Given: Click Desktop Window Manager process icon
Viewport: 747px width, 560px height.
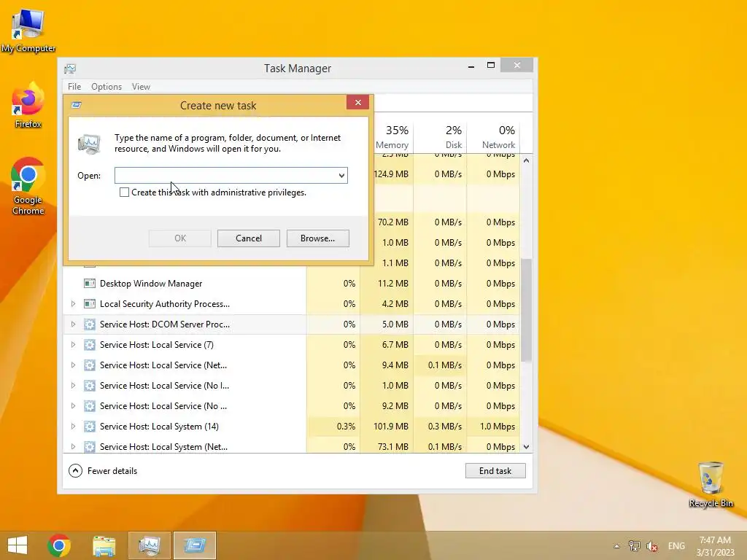Looking at the screenshot, I should point(90,284).
